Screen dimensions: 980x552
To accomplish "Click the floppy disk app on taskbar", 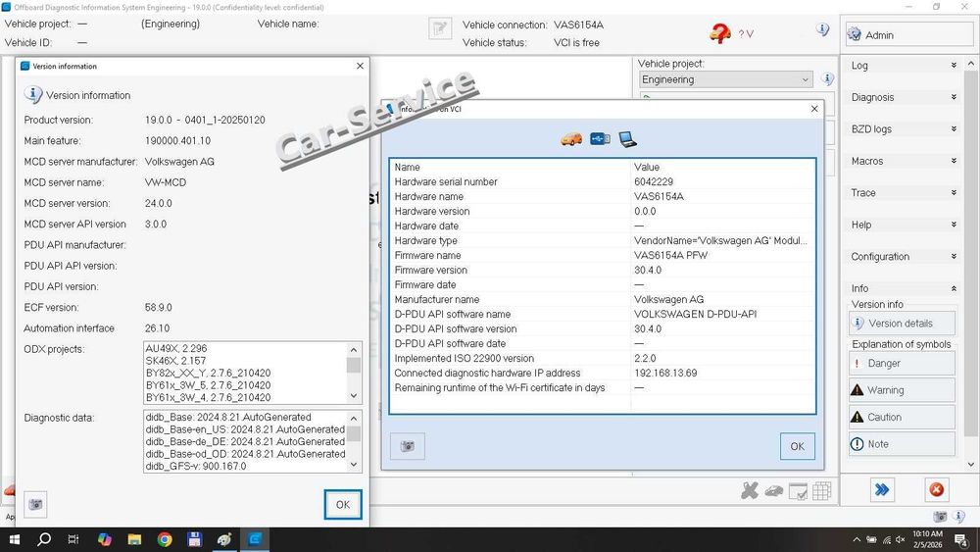I will point(194,539).
